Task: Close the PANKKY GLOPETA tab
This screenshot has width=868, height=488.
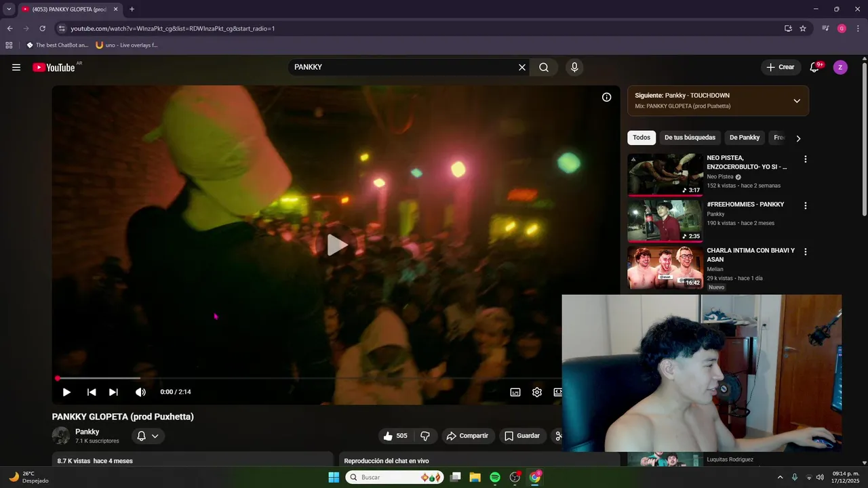Action: click(115, 9)
